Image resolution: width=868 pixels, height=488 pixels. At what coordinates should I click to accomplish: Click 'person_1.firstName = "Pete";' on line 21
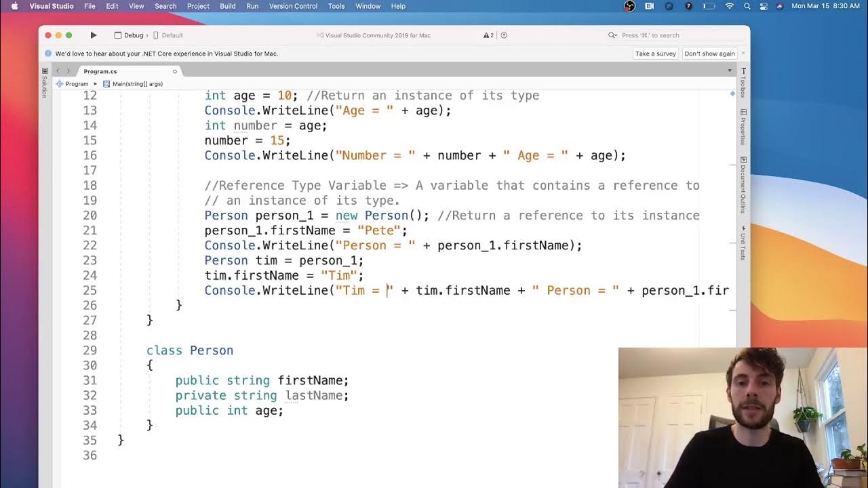click(x=306, y=230)
